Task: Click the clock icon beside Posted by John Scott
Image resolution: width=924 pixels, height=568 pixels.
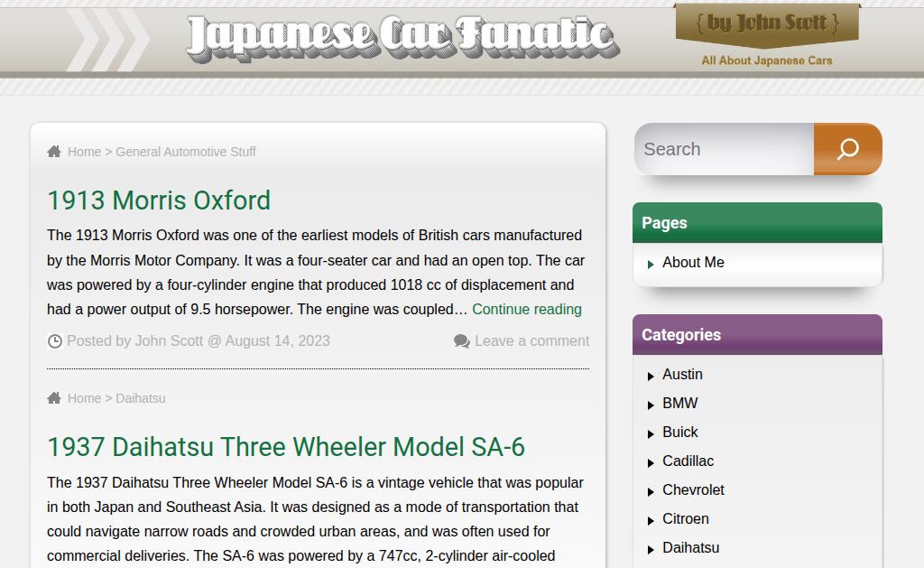Action: click(55, 341)
